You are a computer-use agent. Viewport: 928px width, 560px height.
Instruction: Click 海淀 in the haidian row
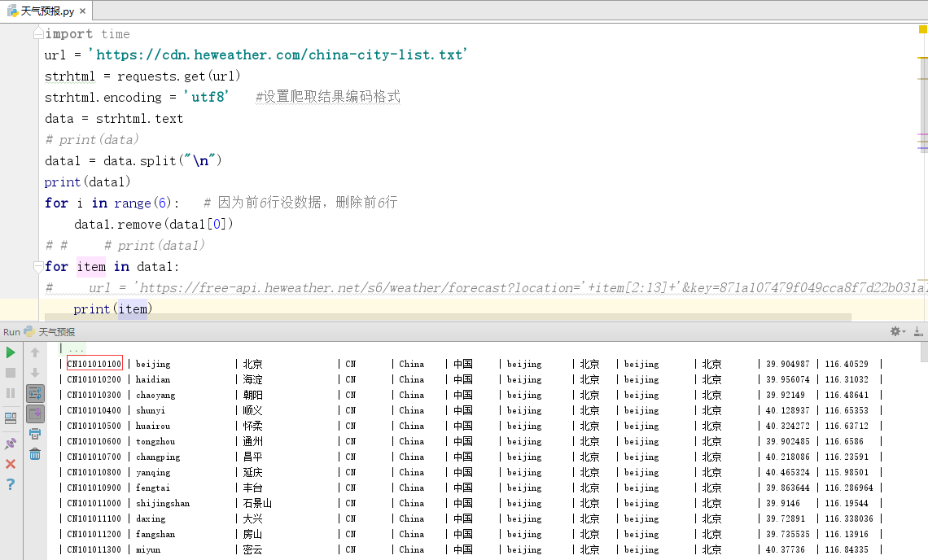coord(252,379)
